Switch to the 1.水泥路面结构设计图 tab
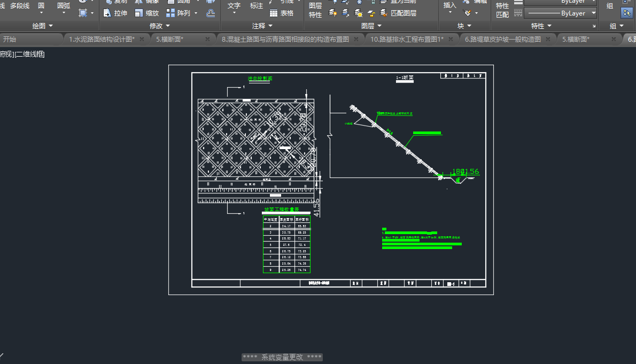 point(102,39)
